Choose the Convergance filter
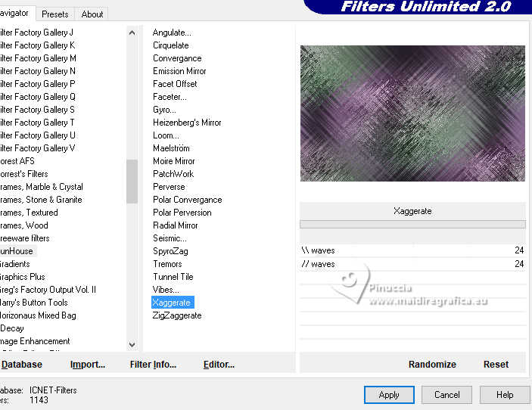The height and width of the screenshot is (410, 532). click(x=177, y=58)
